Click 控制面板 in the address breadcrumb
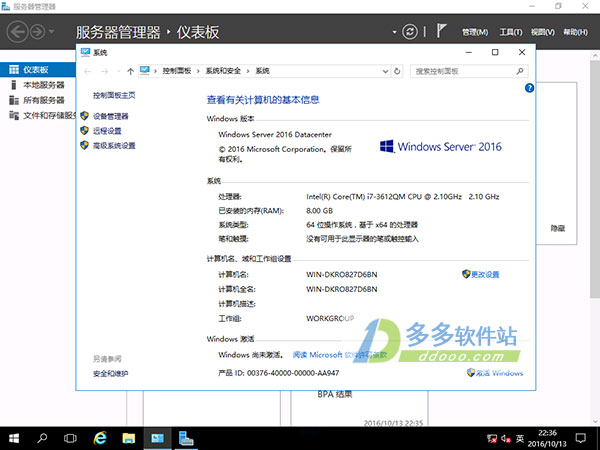 tap(177, 71)
